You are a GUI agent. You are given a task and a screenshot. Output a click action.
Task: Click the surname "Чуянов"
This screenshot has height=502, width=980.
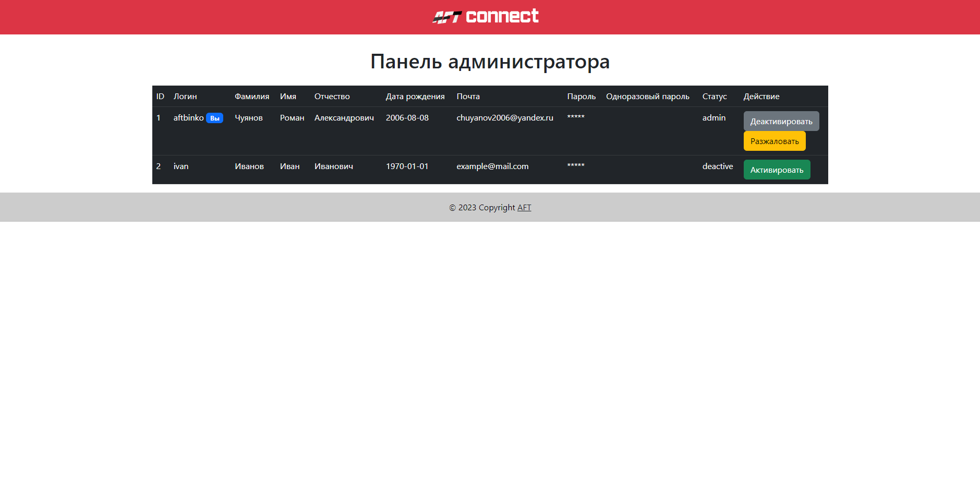click(249, 117)
